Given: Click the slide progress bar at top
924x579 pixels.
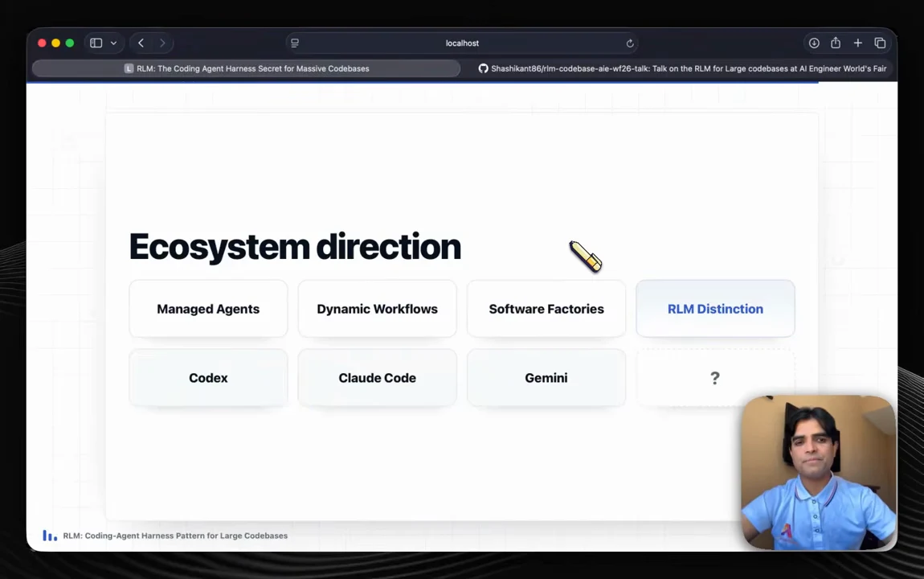Looking at the screenshot, I should tap(422, 83).
